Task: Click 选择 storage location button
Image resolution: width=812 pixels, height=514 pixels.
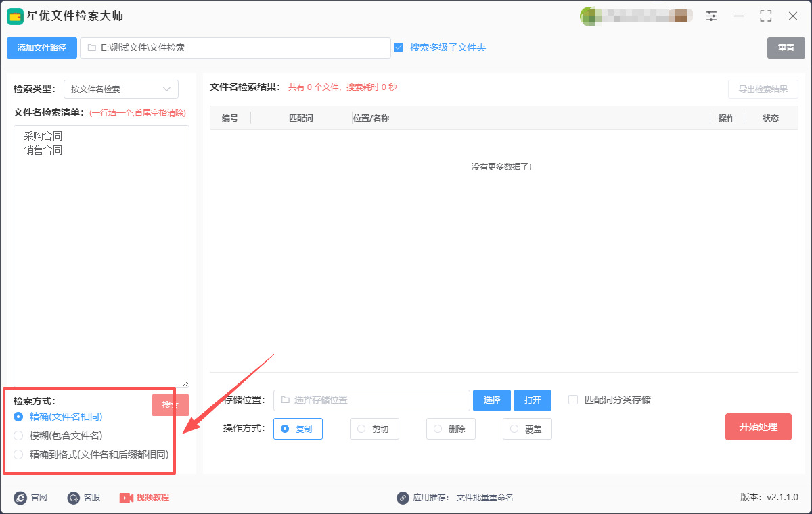Action: pyautogui.click(x=492, y=400)
